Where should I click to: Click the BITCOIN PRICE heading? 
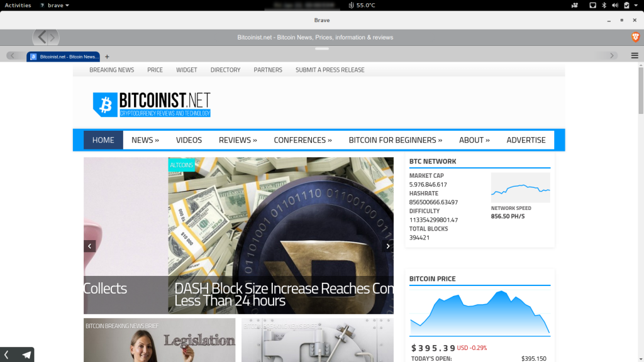(x=432, y=278)
